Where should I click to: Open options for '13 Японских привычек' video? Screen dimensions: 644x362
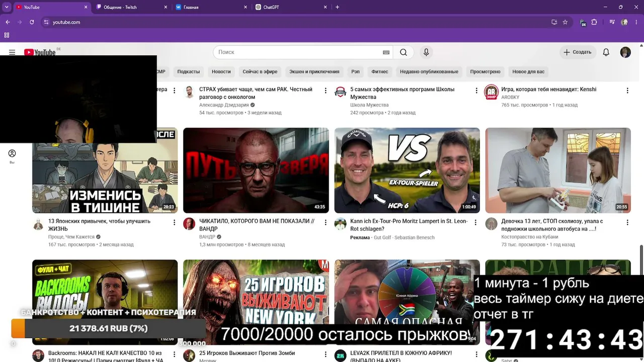(174, 222)
